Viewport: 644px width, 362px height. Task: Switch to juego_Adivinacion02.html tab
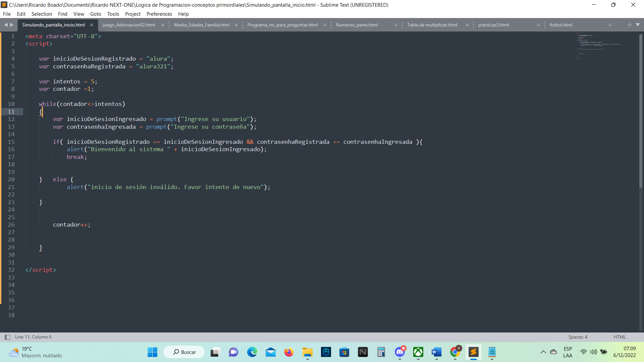tap(129, 25)
